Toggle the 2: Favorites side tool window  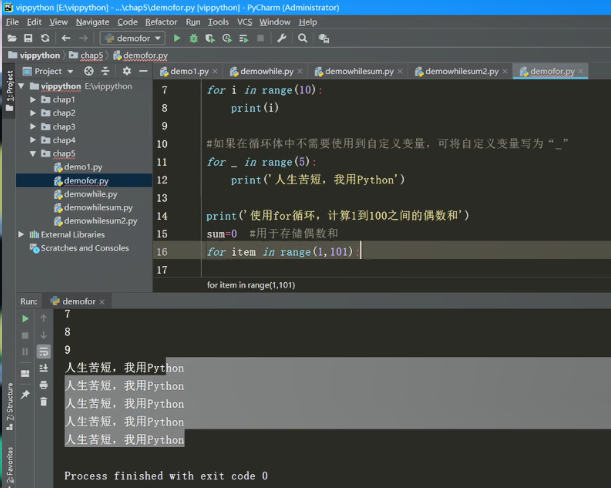pos(9,466)
